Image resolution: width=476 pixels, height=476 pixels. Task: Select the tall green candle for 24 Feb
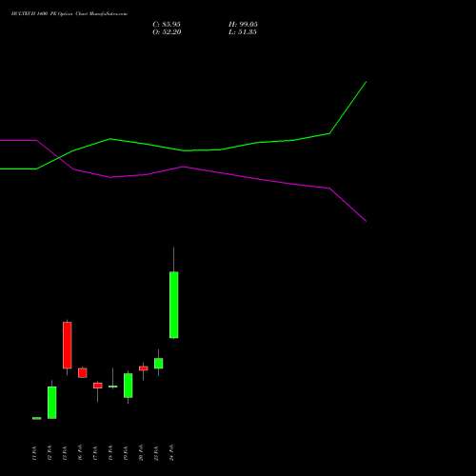174,305
